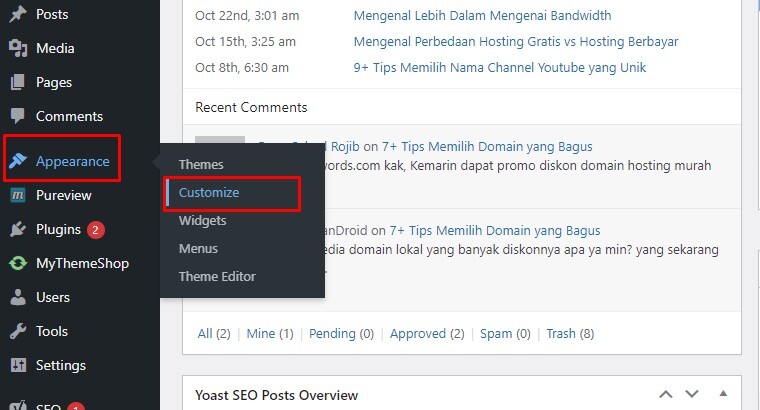The width and height of the screenshot is (760, 410).
Task: Choose Menus from Appearance submenu
Action: click(198, 249)
